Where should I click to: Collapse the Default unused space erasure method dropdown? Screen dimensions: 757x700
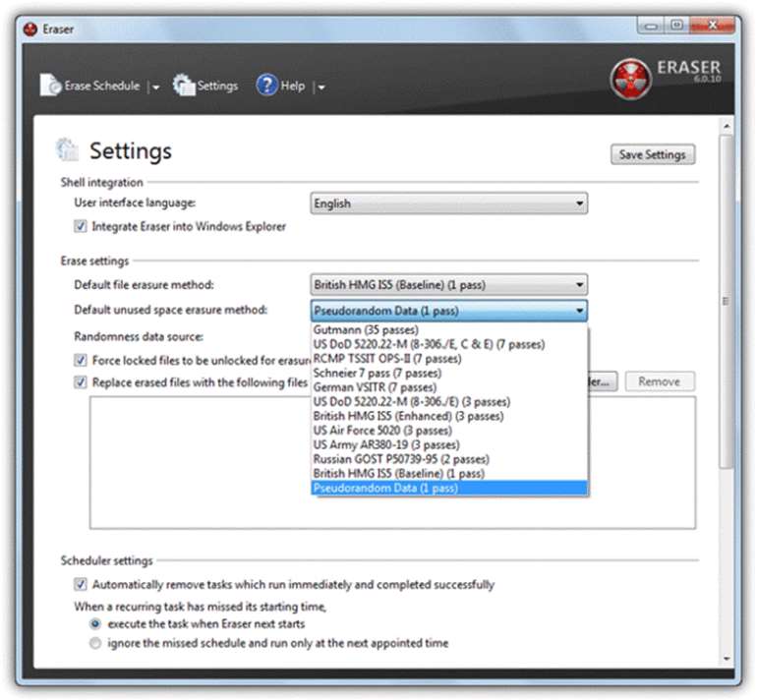click(x=449, y=311)
